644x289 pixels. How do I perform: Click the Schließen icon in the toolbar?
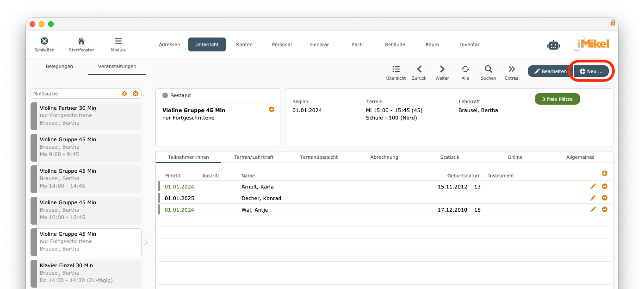tap(44, 41)
